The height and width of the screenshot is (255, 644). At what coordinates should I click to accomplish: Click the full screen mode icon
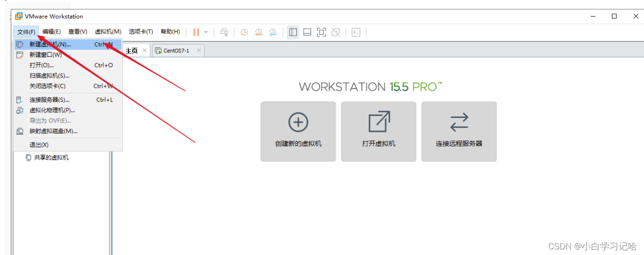click(321, 32)
